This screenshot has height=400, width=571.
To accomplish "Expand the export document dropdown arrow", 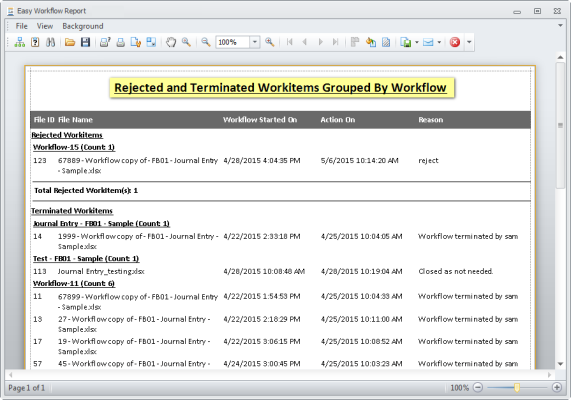I will point(417,42).
